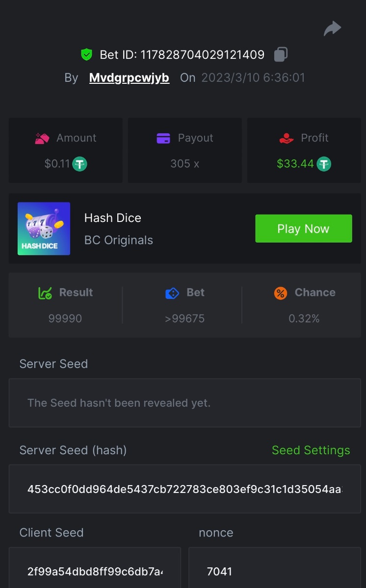This screenshot has height=588, width=366.
Task: Click the share arrow icon
Action: [x=332, y=29]
